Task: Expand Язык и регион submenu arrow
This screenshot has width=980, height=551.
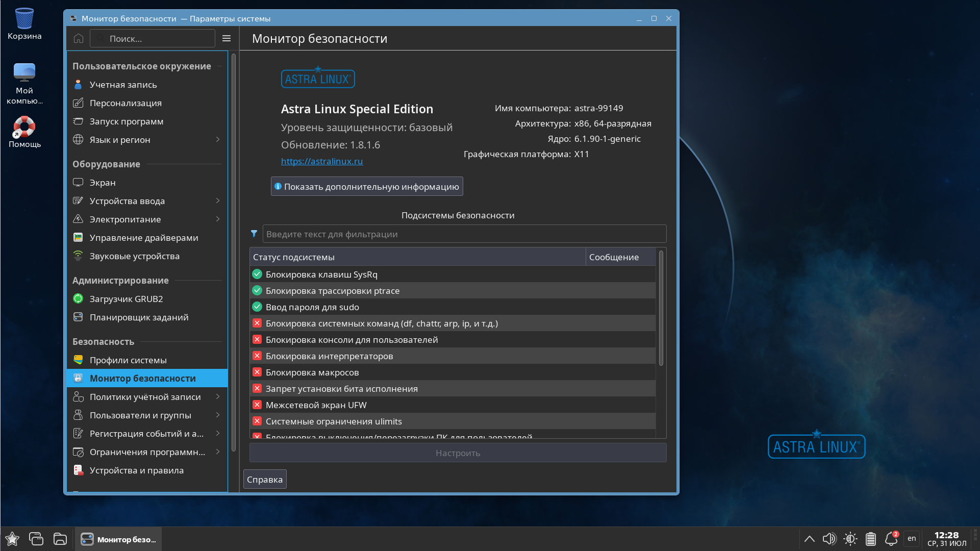Action: tap(218, 140)
